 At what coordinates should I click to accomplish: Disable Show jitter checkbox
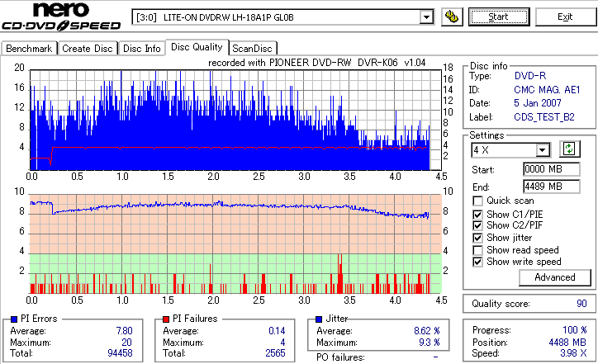(x=477, y=238)
